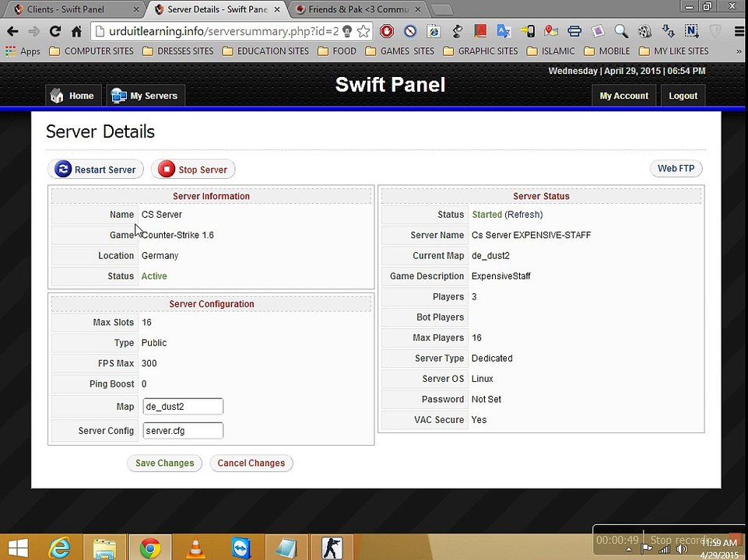The width and height of the screenshot is (748, 560).
Task: Open the ISLAMIC bookmark folder
Action: click(550, 51)
